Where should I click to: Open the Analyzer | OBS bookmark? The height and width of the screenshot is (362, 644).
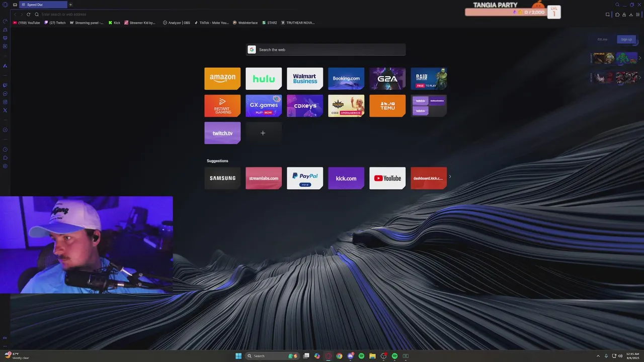(177, 23)
